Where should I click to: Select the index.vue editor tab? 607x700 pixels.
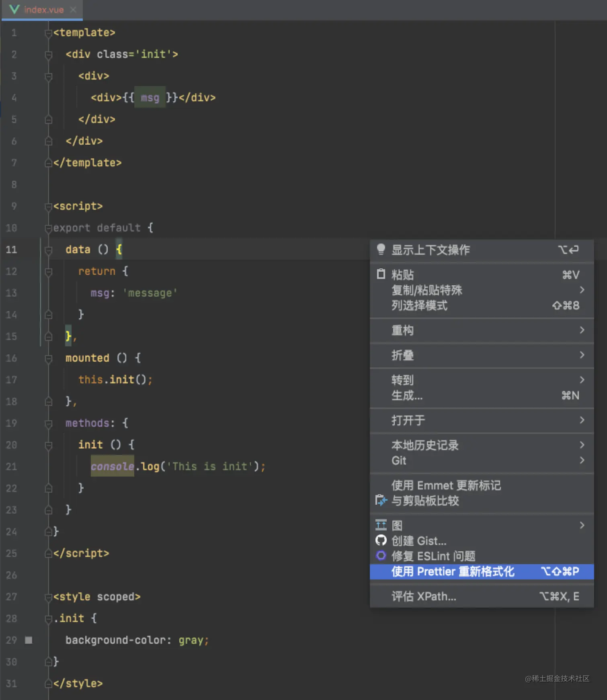pos(42,10)
